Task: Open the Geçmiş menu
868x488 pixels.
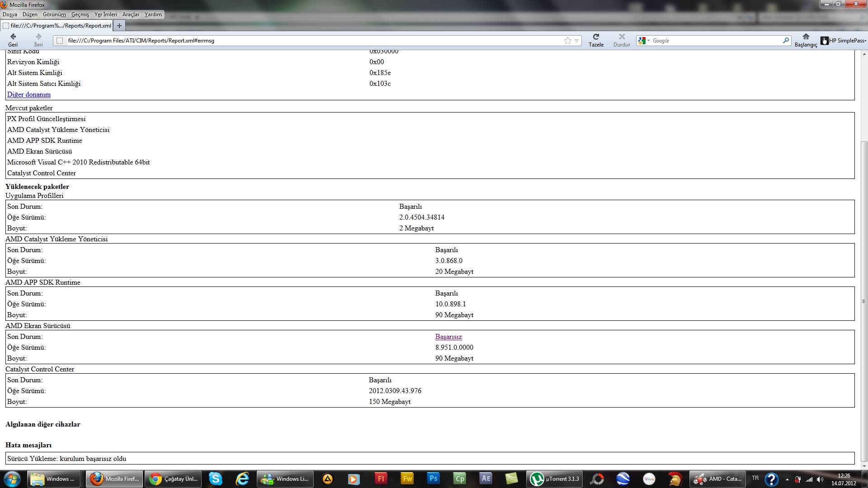Action: pos(80,14)
